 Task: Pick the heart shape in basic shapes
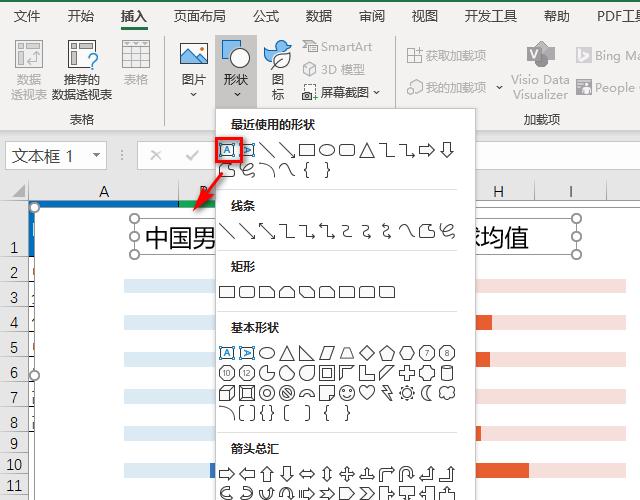click(367, 393)
